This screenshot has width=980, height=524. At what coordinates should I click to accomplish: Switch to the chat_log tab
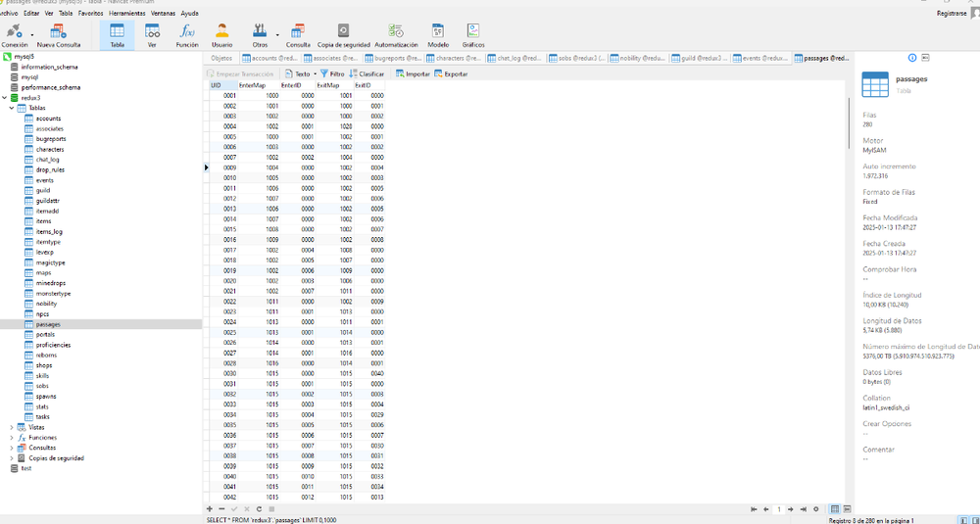pos(515,58)
